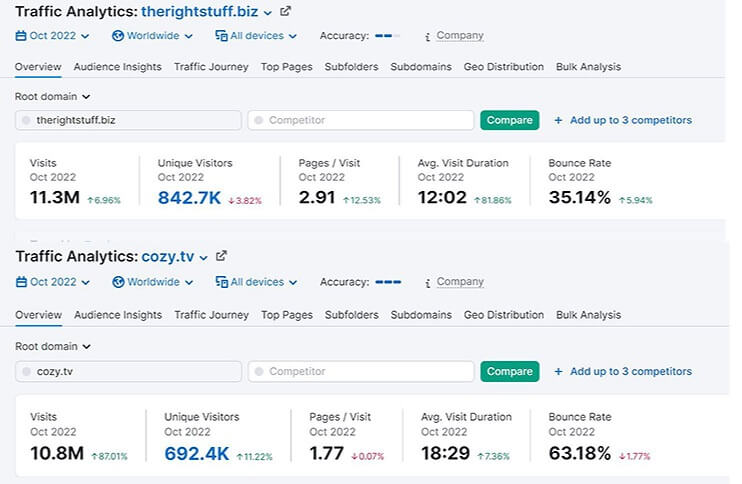Image resolution: width=742 pixels, height=484 pixels.
Task: Expand Root domain selector above therightstuff.biz field
Action: click(53, 97)
